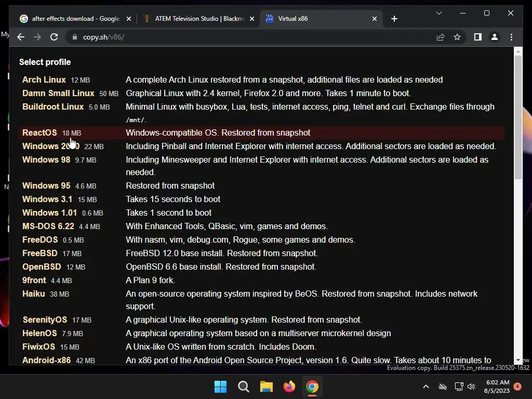
Task: Choose the SerenityOS profile
Action: pyautogui.click(x=45, y=320)
